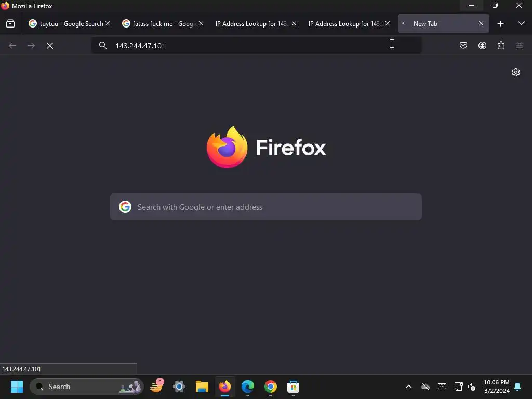The width and height of the screenshot is (532, 399).
Task: Open File Explorer from the taskbar
Action: [x=202, y=387]
